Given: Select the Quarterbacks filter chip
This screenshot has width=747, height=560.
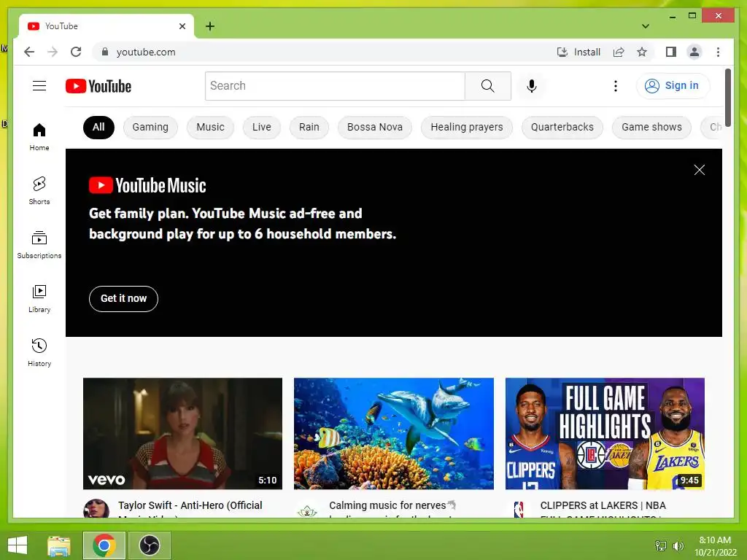Looking at the screenshot, I should pos(562,127).
